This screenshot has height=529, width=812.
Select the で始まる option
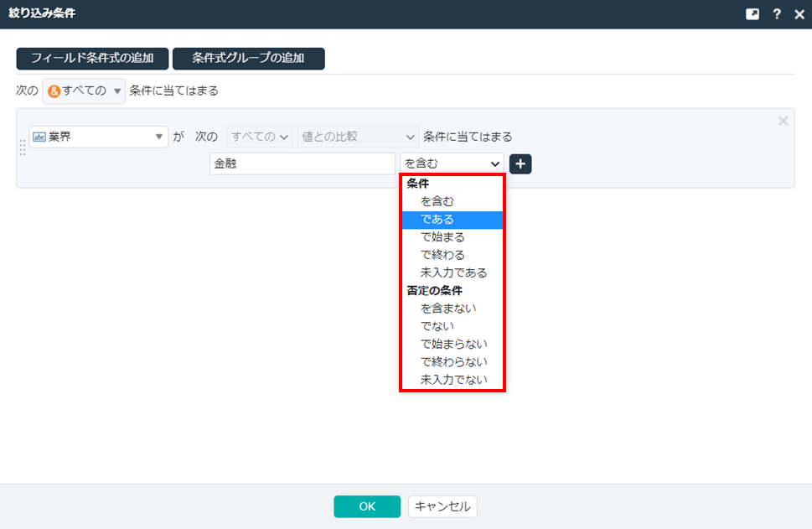click(x=442, y=237)
